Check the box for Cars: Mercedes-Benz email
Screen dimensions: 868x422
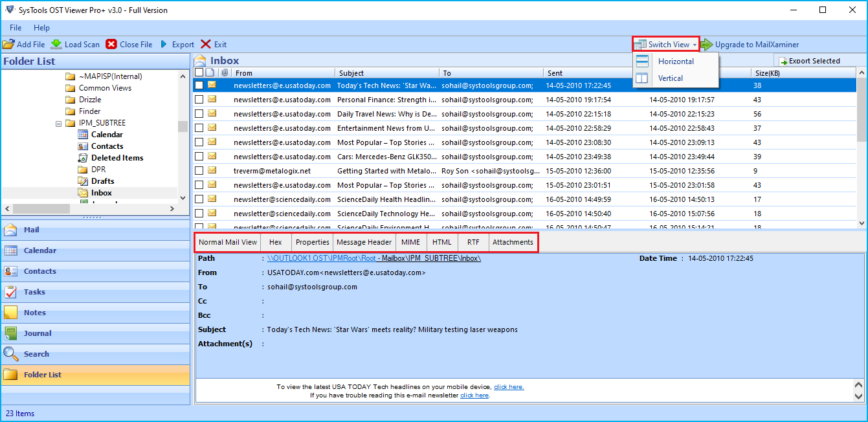[x=199, y=157]
